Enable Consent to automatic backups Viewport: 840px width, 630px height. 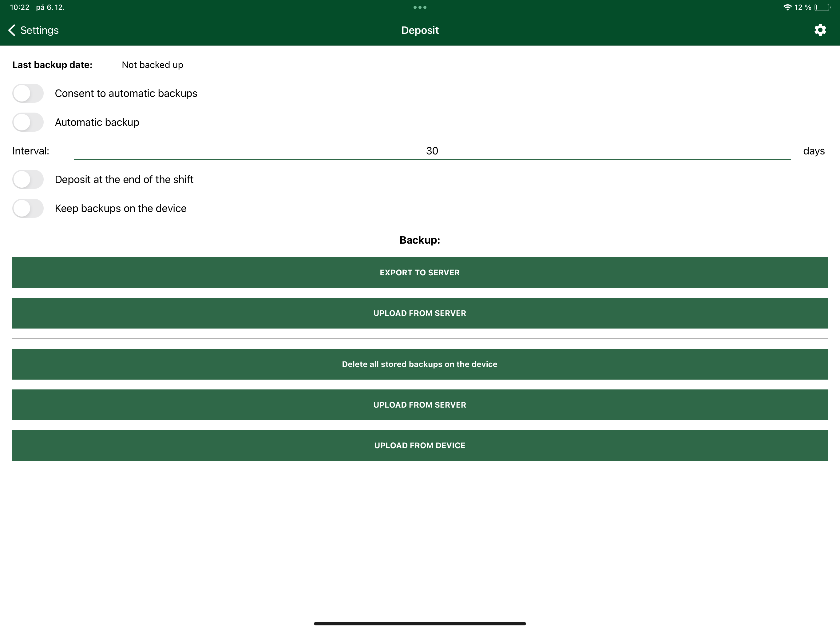pos(28,93)
